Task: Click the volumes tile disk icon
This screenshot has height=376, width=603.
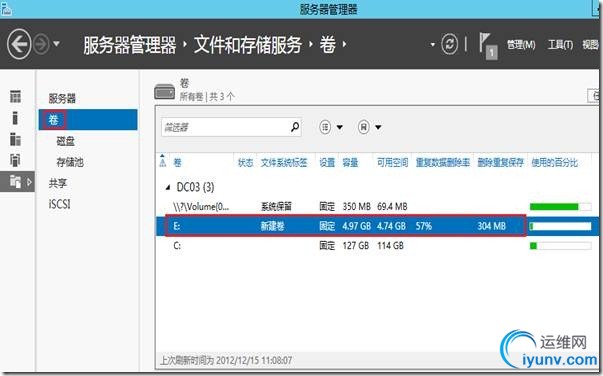Action: click(165, 92)
